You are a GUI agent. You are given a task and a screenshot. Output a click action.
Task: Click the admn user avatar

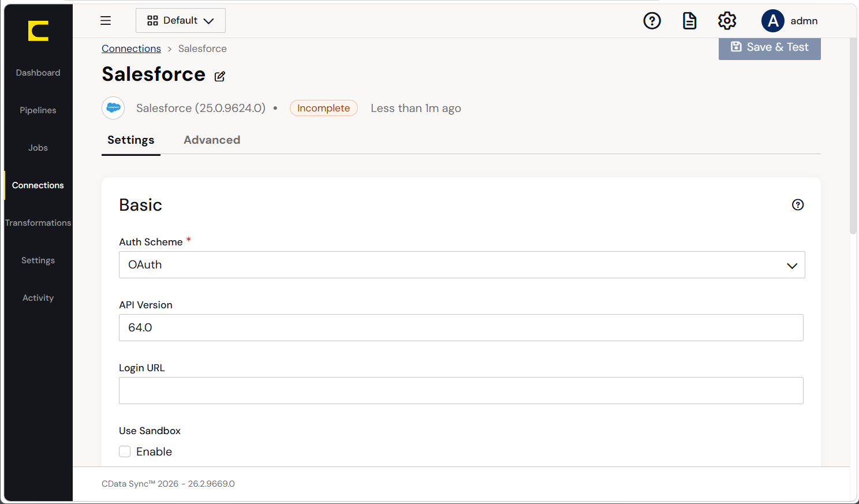tap(773, 21)
